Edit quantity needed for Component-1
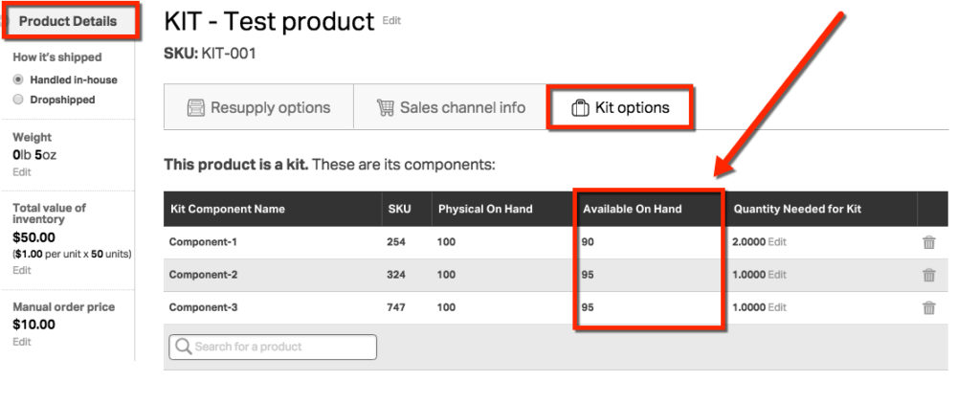The width and height of the screenshot is (980, 404). [777, 242]
